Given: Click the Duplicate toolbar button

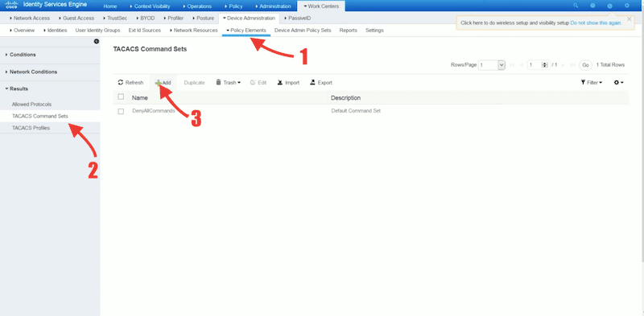Looking at the screenshot, I should point(194,83).
